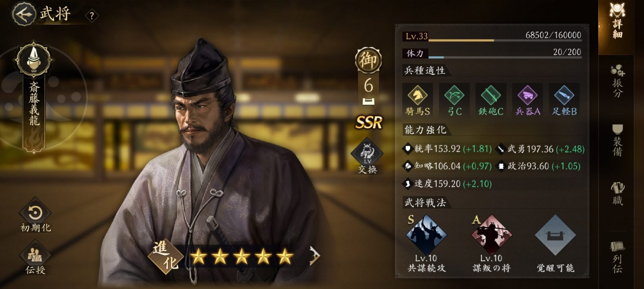644x289 pixels.
Task: Open the question mark help icon
Action: 92,16
